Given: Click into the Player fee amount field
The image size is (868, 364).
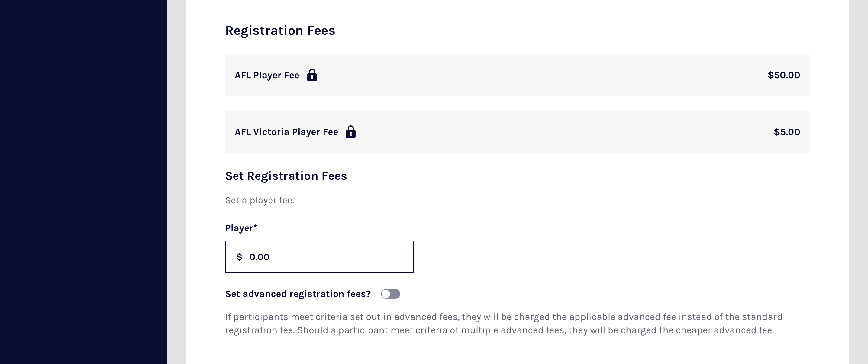Looking at the screenshot, I should (324, 257).
